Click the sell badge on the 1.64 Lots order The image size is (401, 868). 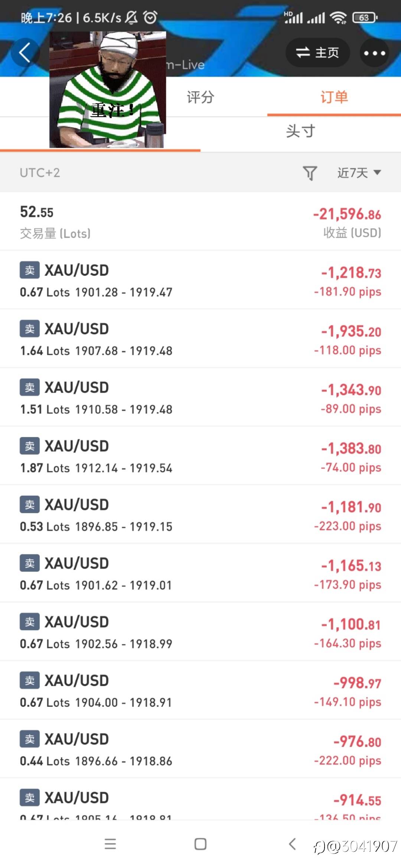click(30, 329)
